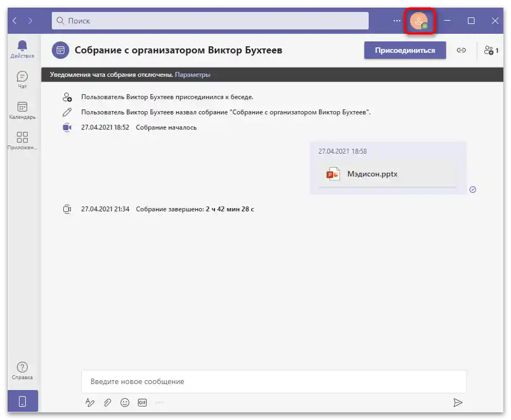Image resolution: width=511 pixels, height=420 pixels.
Task: Click the message sent checkmark status icon
Action: [x=473, y=190]
